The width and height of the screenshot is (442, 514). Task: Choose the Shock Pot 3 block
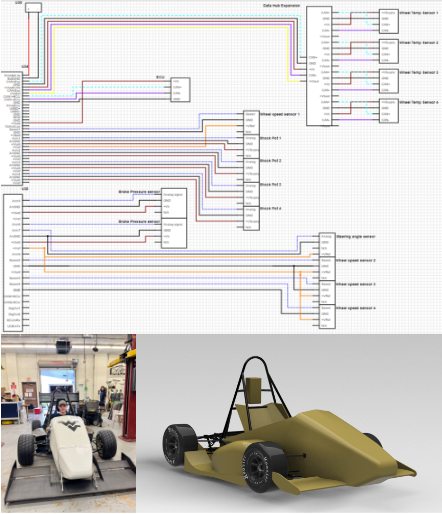tap(251, 194)
